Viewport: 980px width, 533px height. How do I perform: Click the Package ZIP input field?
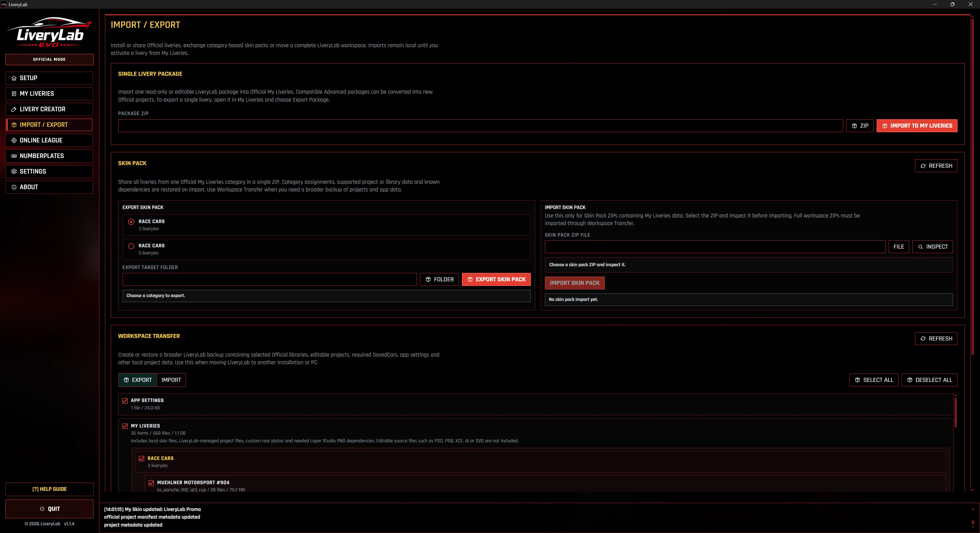click(481, 126)
